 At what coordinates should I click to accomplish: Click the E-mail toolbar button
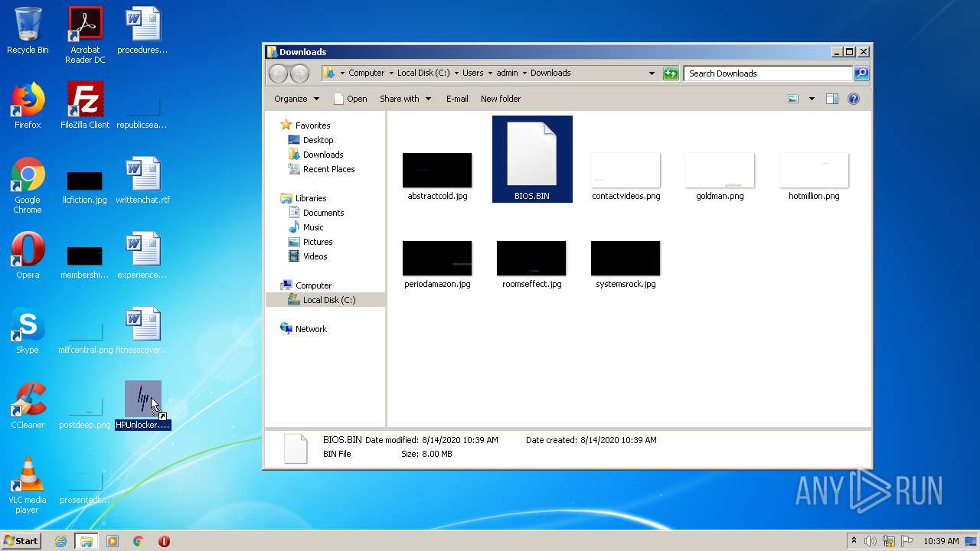[457, 99]
